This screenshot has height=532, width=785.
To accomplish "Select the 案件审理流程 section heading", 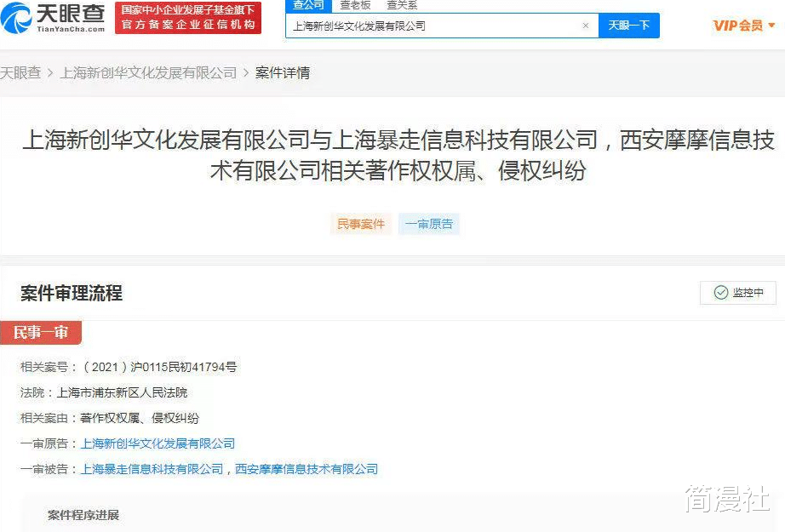I will 72,293.
